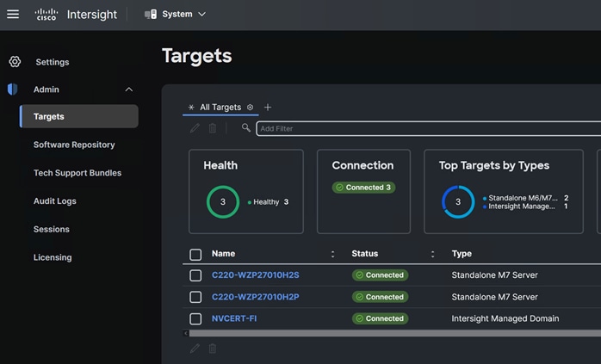Screen dimensions: 601x364
Task: Open Audit Logs page
Action: coord(55,201)
